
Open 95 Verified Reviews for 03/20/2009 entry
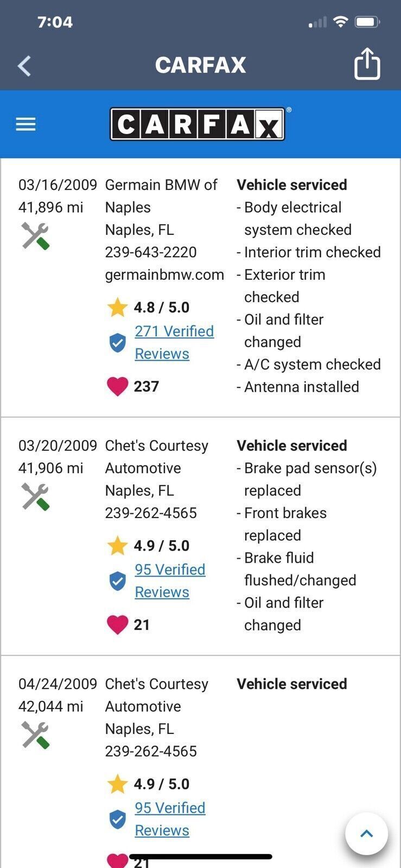pyautogui.click(x=170, y=580)
